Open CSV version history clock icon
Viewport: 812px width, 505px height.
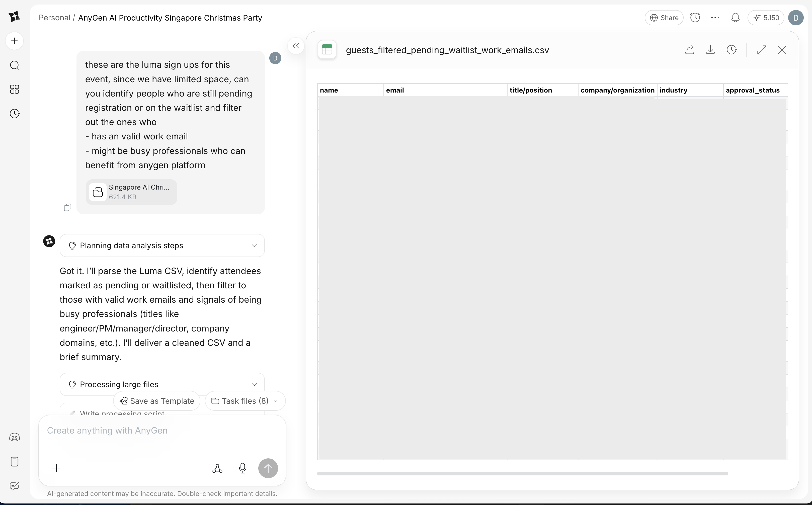pos(732,50)
